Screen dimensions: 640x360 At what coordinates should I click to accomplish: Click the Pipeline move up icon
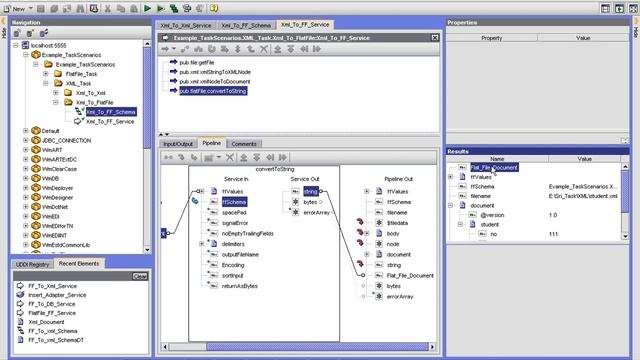tap(244, 158)
